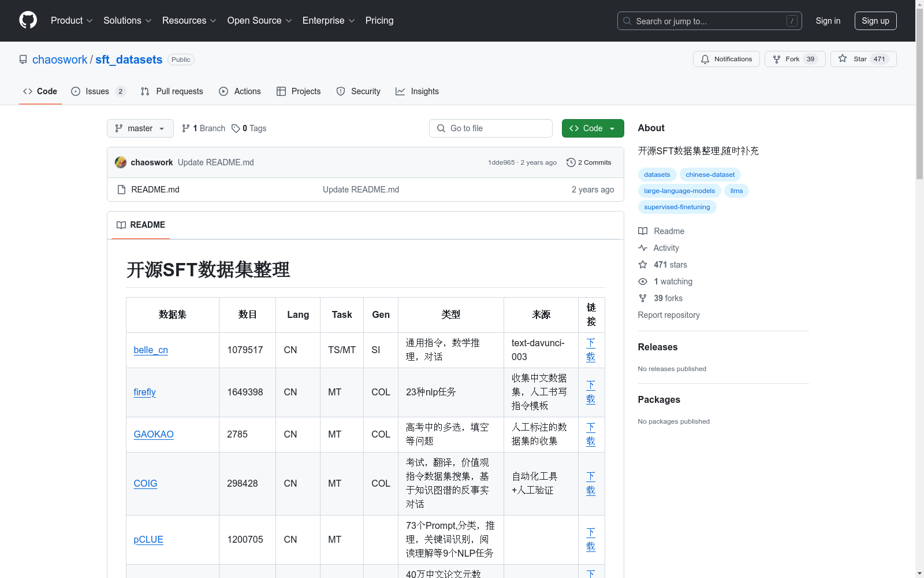The width and height of the screenshot is (924, 578).
Task: Open the green Code dropdown button
Action: (593, 128)
